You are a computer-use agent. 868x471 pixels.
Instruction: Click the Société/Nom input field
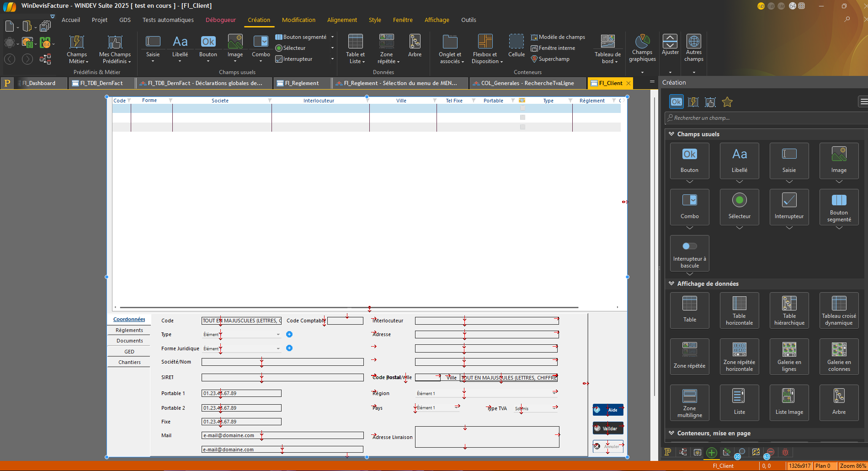tap(282, 362)
